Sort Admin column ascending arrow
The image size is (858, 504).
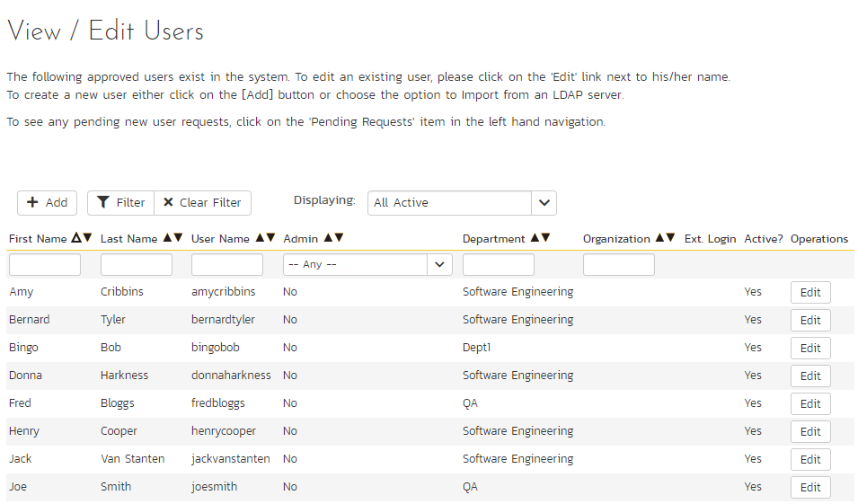click(328, 238)
